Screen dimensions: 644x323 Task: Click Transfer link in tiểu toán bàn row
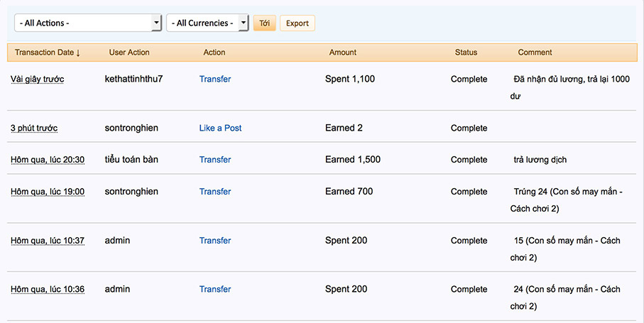pos(215,160)
